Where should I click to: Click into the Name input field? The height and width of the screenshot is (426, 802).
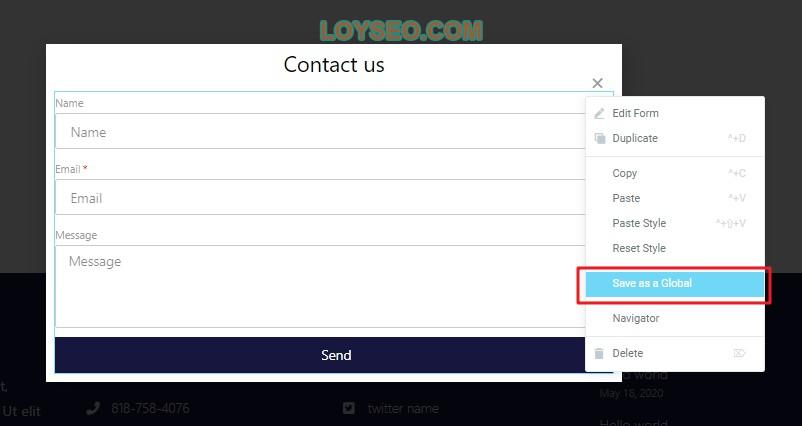click(x=320, y=132)
